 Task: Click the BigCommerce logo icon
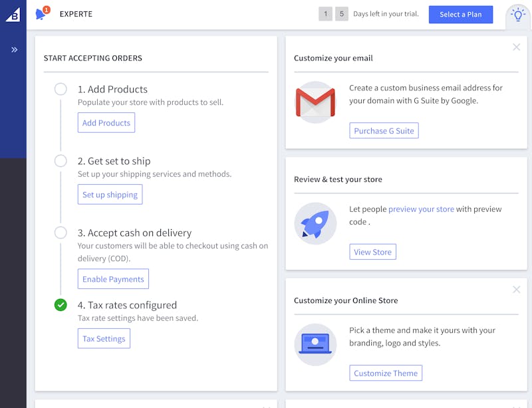(13, 15)
